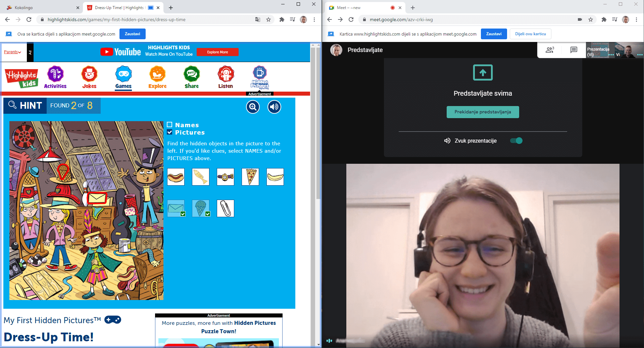644x348 pixels.
Task: Click Dijeli ovu karticu button
Action: (531, 34)
